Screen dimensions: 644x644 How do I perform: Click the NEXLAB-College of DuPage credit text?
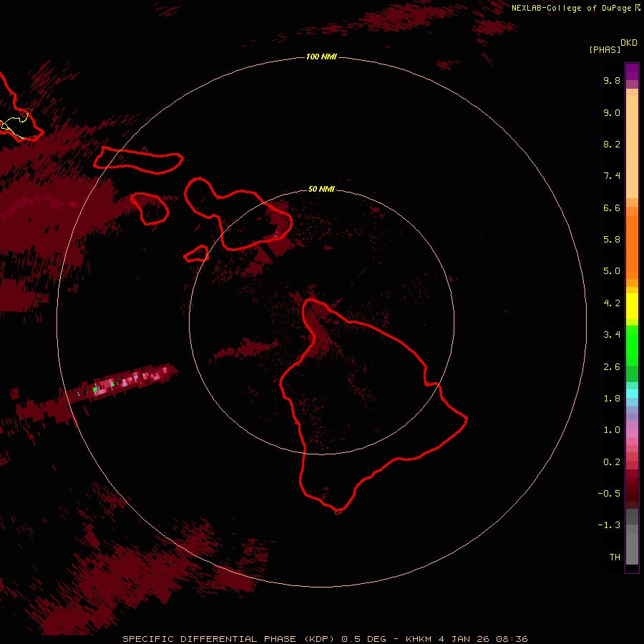[x=571, y=8]
